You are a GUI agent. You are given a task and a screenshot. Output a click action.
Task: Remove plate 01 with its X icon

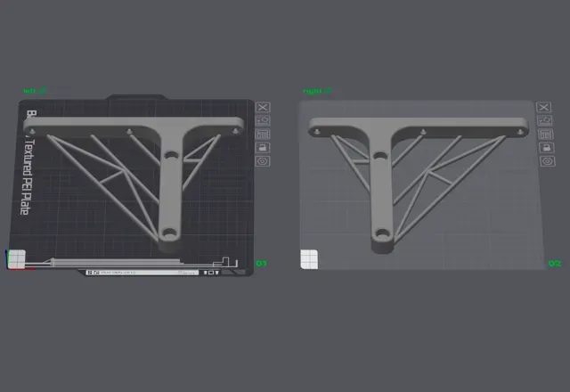point(263,107)
